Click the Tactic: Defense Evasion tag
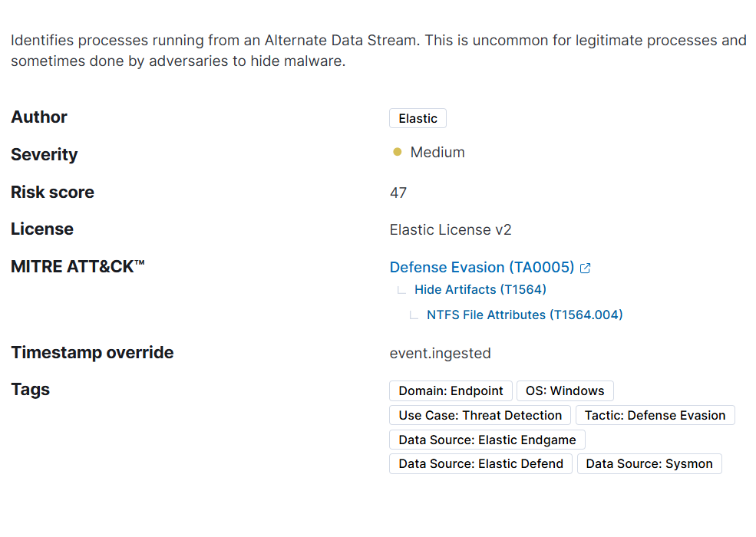Viewport: 756px width, 537px height. point(655,416)
